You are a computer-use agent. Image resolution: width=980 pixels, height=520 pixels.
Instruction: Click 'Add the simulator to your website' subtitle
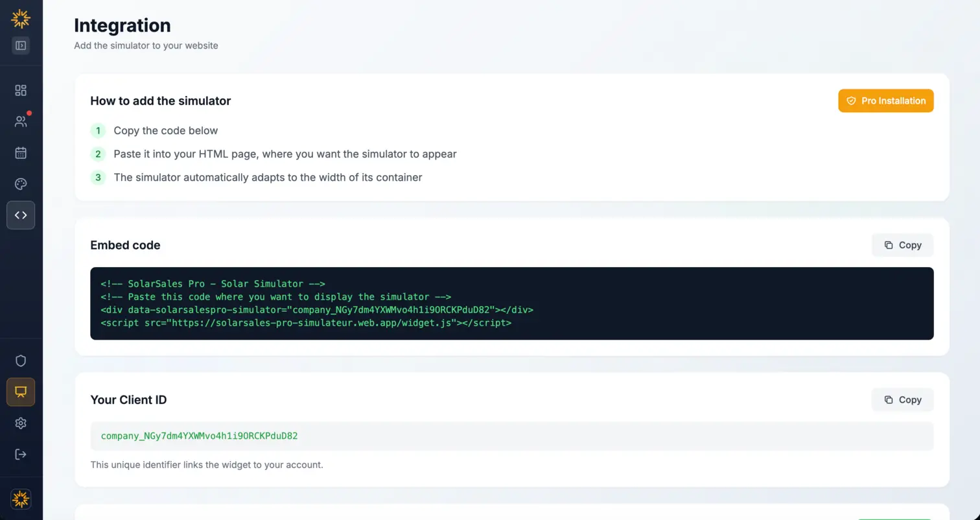click(146, 45)
